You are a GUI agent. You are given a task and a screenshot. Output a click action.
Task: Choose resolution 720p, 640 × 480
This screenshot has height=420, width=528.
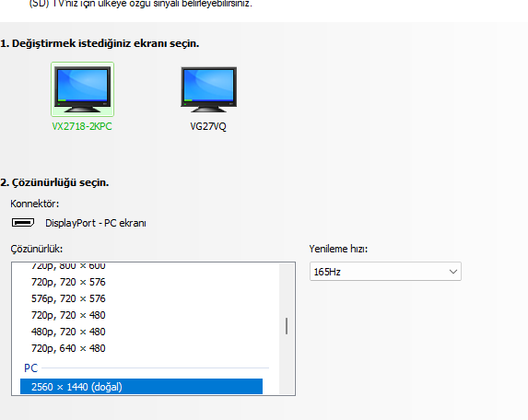tap(68, 348)
